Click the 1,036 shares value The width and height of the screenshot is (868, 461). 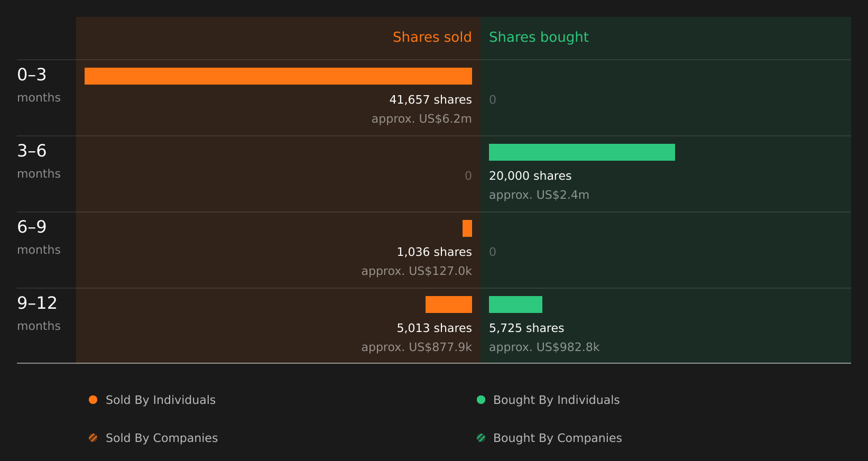[434, 252]
